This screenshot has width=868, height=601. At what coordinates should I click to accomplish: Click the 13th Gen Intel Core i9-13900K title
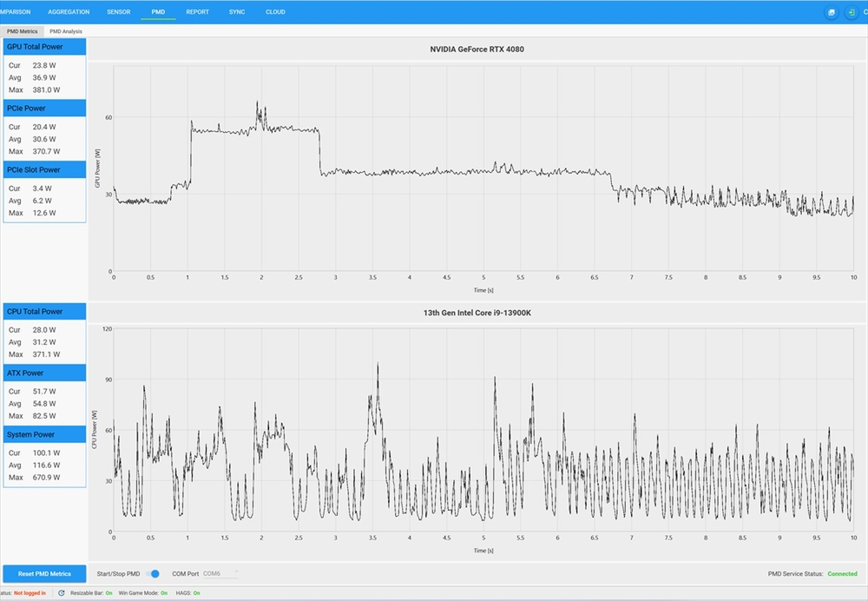pos(477,313)
